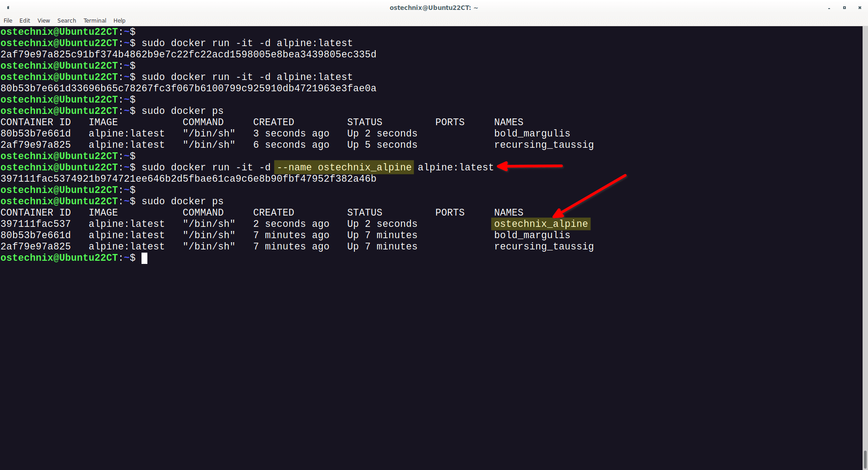868x470 pixels.
Task: Click the blinking terminal cursor
Action: click(x=145, y=258)
